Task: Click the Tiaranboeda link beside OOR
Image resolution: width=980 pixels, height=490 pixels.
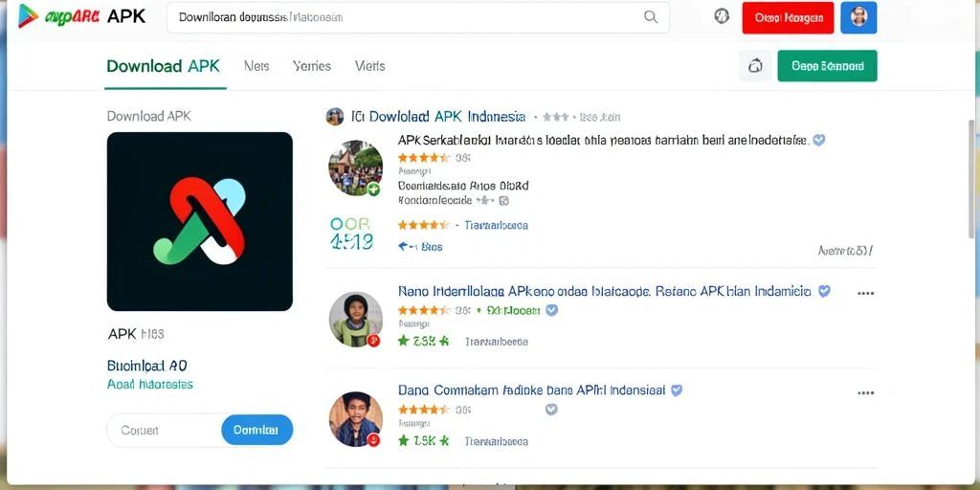Action: click(x=497, y=225)
